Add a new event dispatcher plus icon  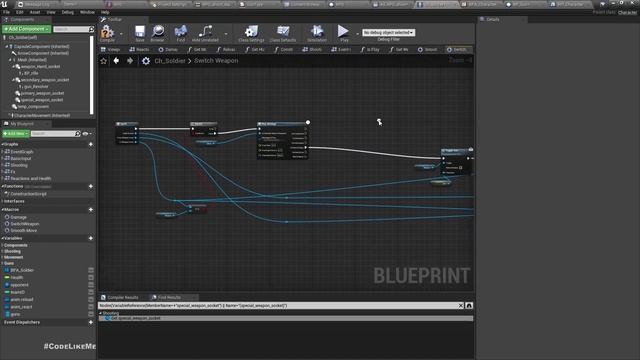pyautogui.click(x=91, y=322)
